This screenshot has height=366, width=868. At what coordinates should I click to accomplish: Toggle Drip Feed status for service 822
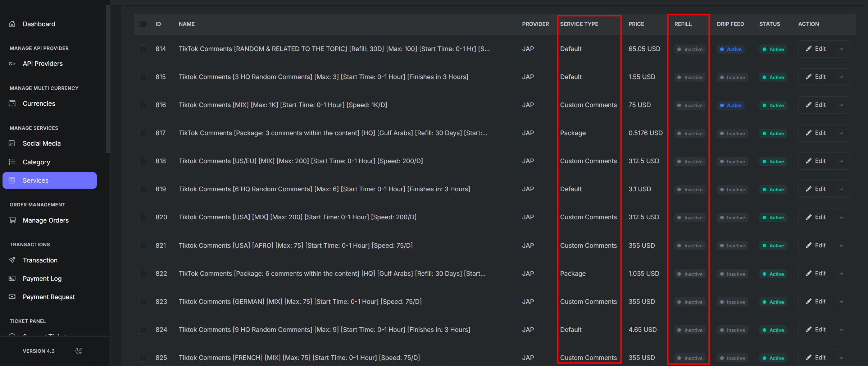pos(732,274)
